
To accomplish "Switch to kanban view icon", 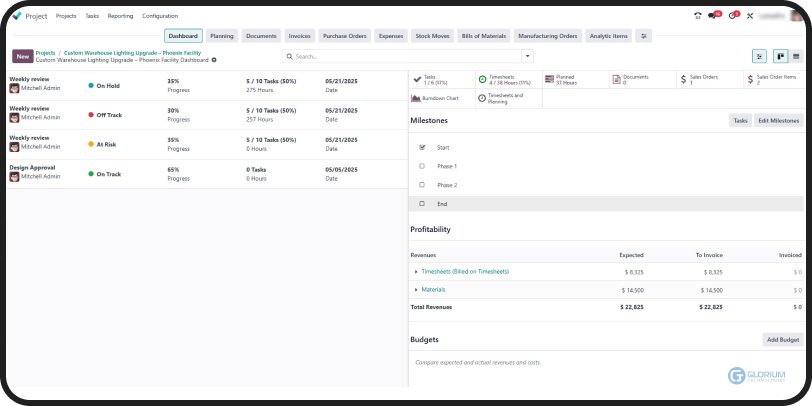I will coord(781,56).
